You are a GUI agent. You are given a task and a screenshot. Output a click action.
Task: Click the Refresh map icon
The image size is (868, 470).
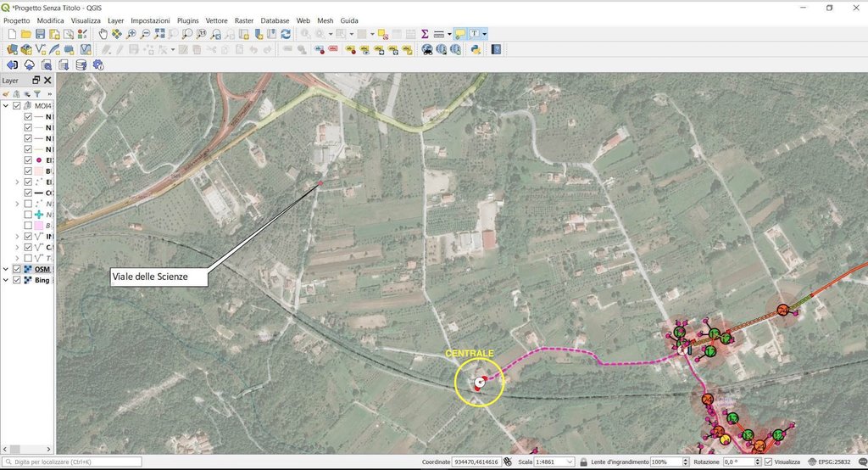[x=286, y=34]
